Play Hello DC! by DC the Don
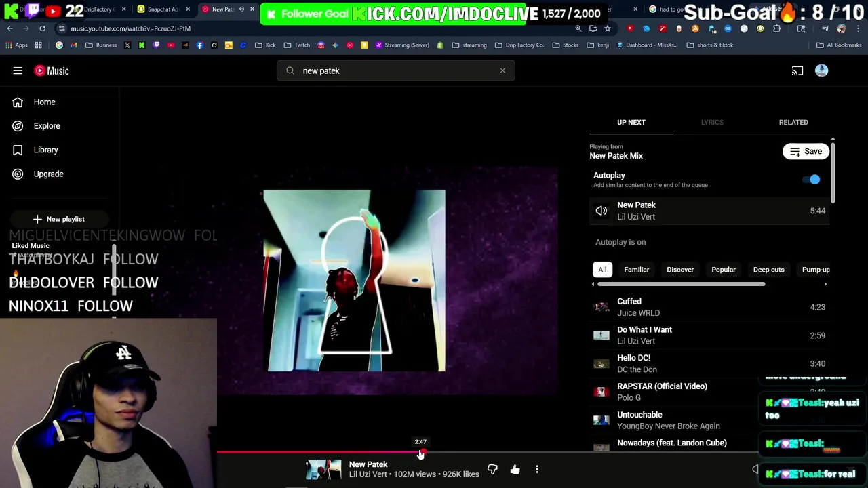The width and height of the screenshot is (868, 488). tap(709, 363)
